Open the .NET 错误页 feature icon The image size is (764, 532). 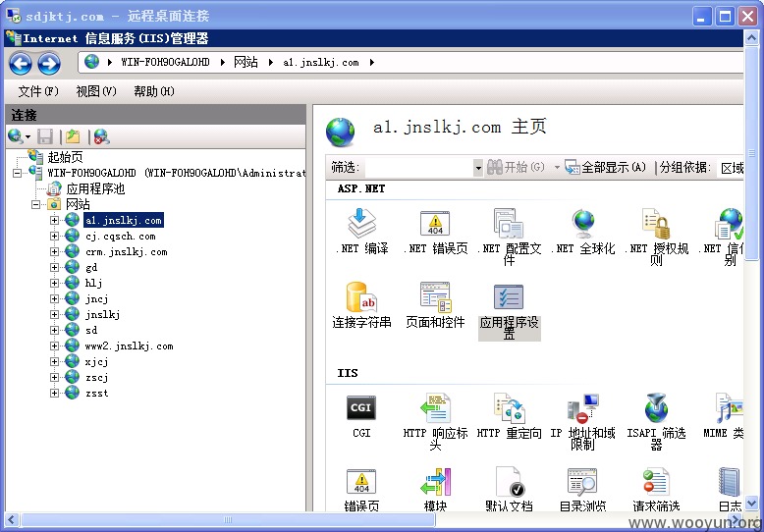435,224
